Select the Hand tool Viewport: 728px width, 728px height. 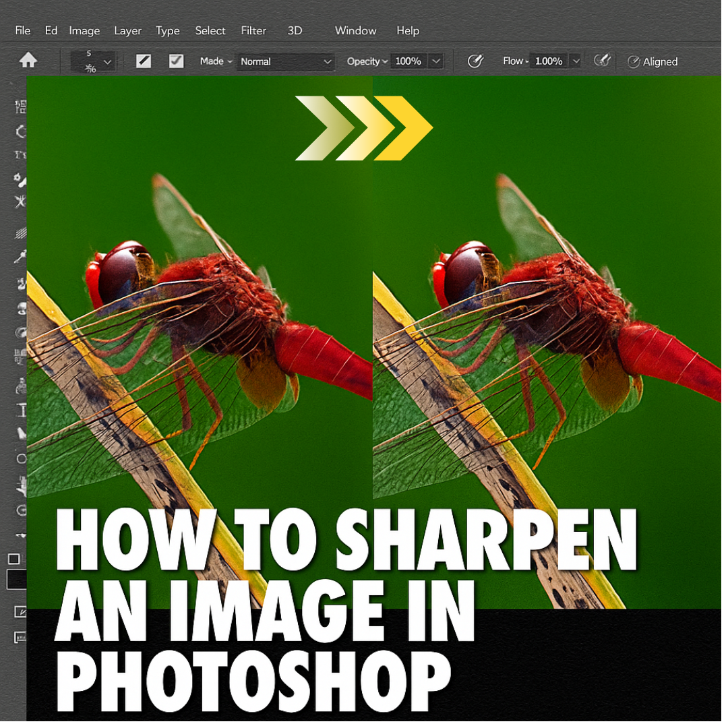(22, 487)
